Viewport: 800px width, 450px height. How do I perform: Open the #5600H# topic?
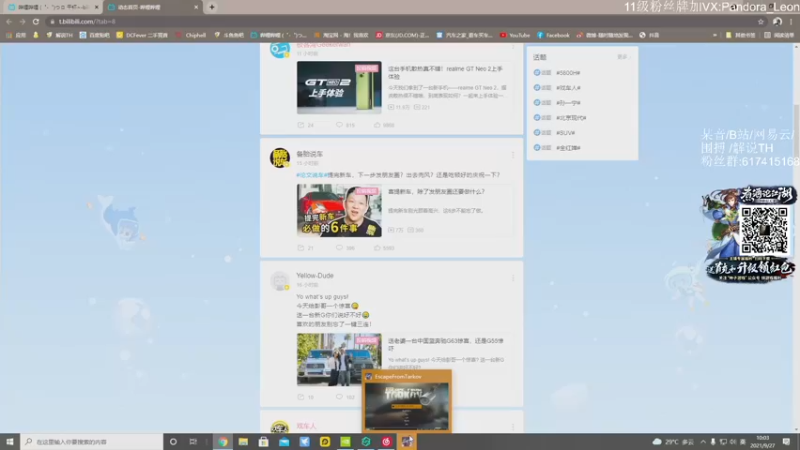point(568,73)
